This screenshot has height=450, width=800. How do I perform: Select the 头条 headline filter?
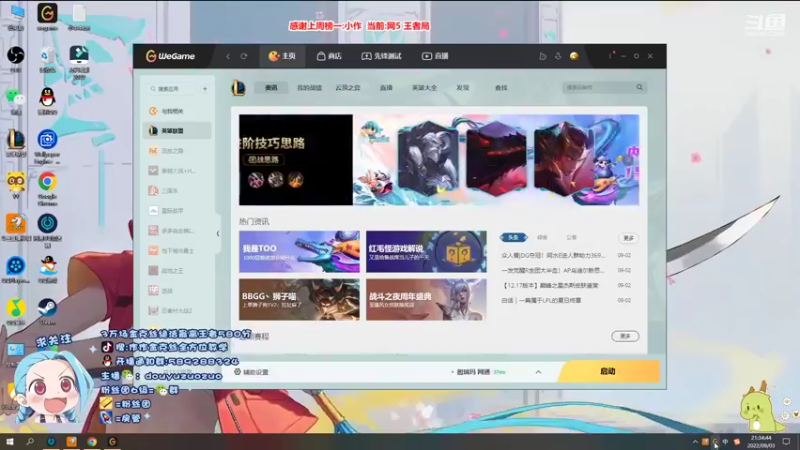click(x=513, y=237)
